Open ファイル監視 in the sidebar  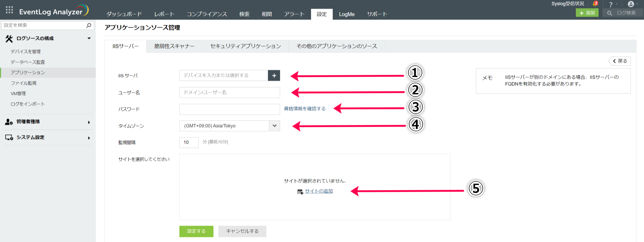23,83
